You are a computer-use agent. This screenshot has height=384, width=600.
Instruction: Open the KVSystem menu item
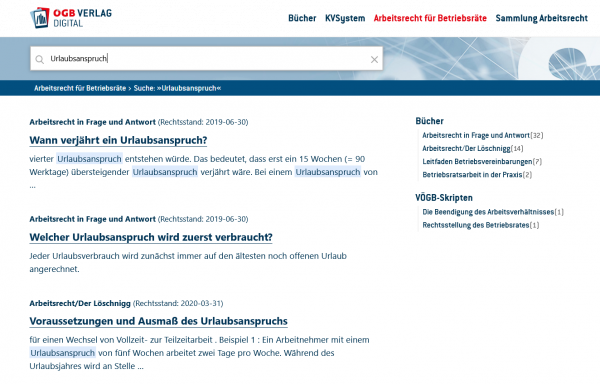pyautogui.click(x=345, y=18)
